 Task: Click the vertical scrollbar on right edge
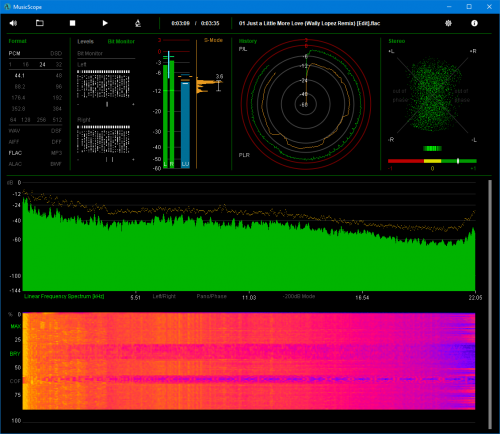tap(490, 304)
